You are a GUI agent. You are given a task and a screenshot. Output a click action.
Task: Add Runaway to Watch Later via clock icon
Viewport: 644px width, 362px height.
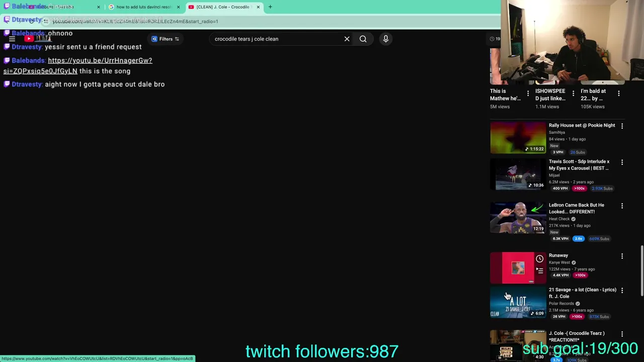pyautogui.click(x=539, y=258)
